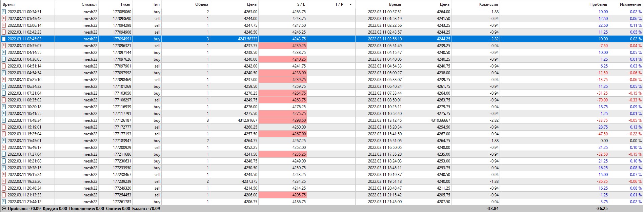644x212 pixels.
Task: Click buy icon at 11:48:34 row
Action: 4,120
